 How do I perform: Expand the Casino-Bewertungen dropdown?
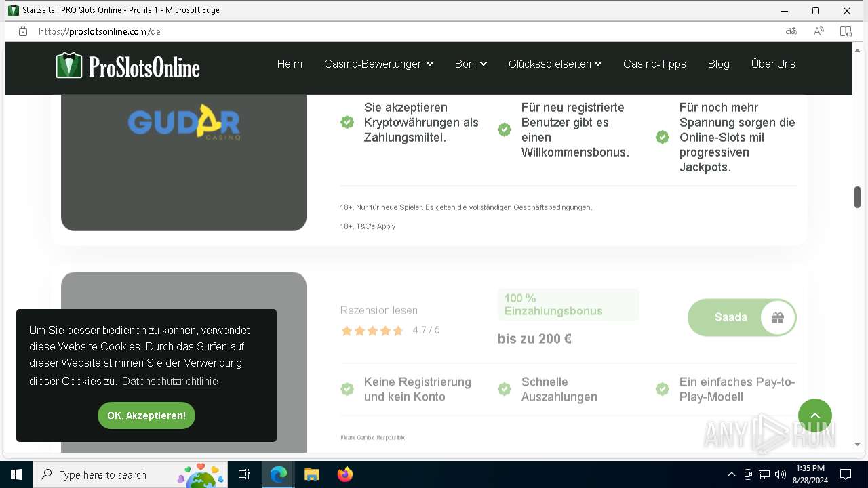(378, 64)
